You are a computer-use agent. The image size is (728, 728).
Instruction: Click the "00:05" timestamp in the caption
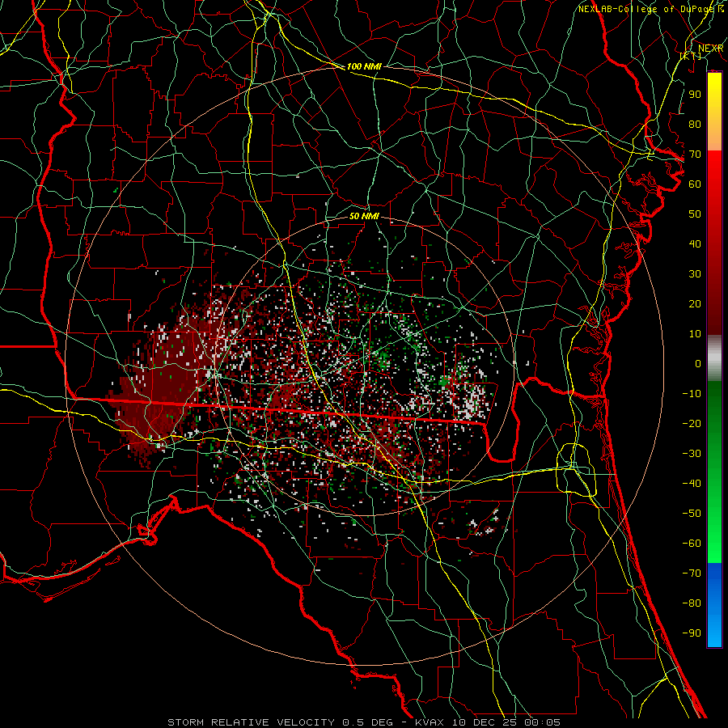click(x=542, y=722)
